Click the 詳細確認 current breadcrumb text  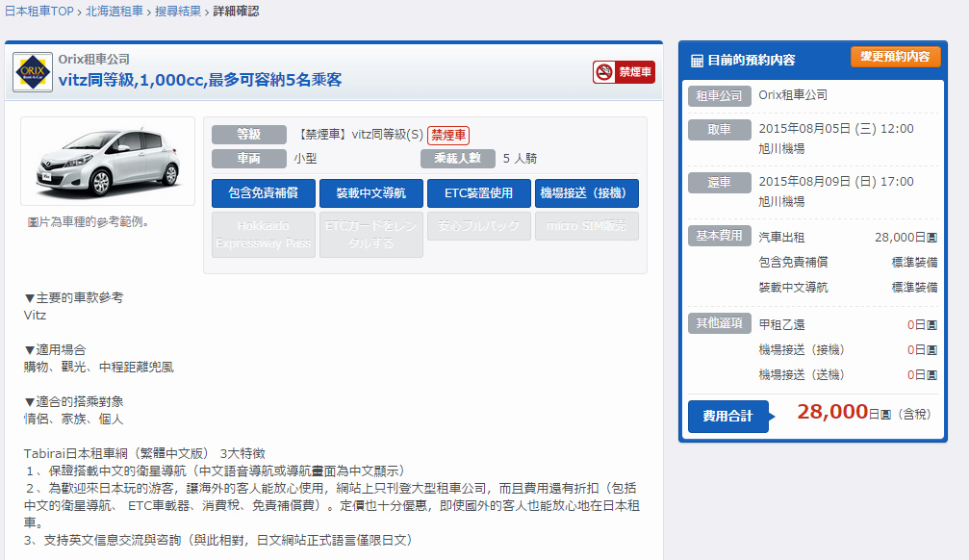236,12
